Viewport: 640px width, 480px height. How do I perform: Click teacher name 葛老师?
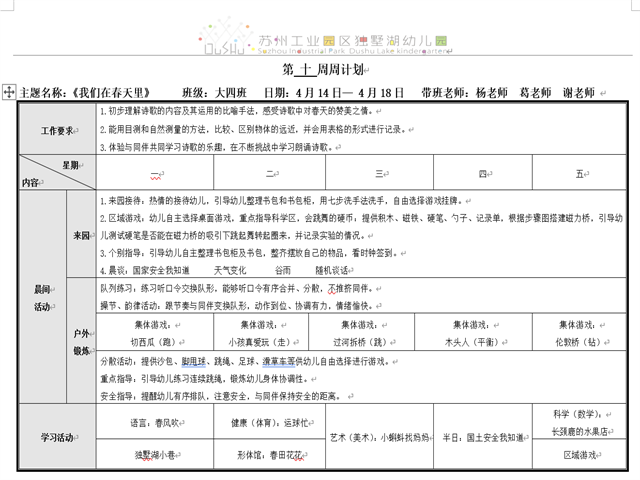pos(535,93)
